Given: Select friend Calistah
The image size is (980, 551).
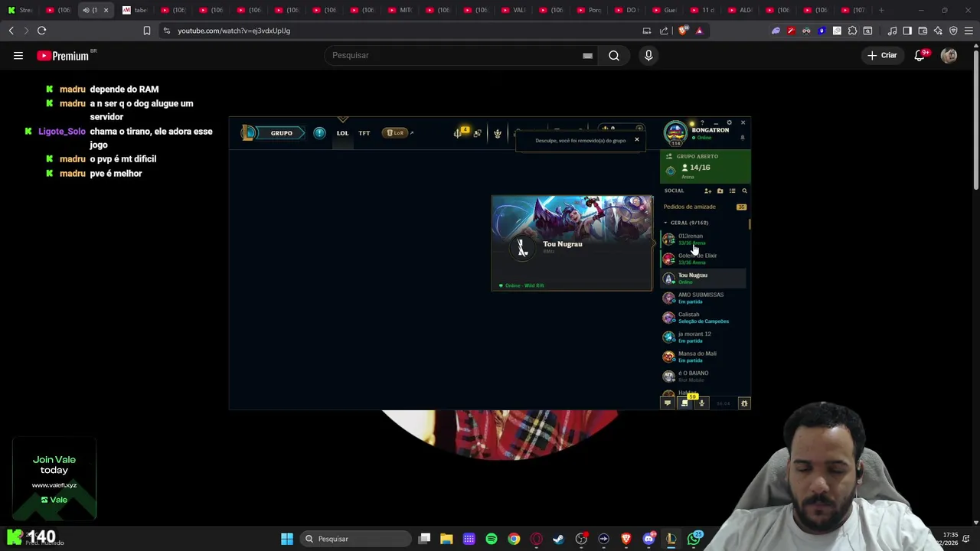Looking at the screenshot, I should (704, 318).
